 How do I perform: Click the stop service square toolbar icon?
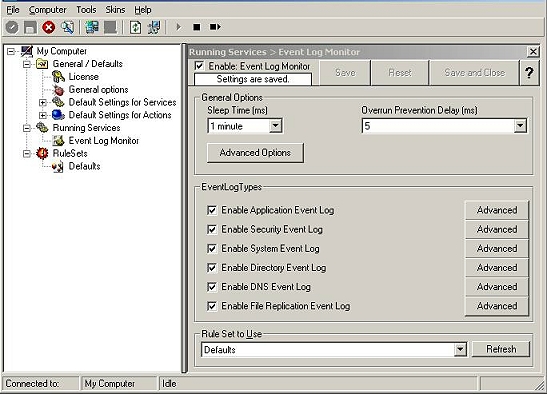pyautogui.click(x=197, y=27)
